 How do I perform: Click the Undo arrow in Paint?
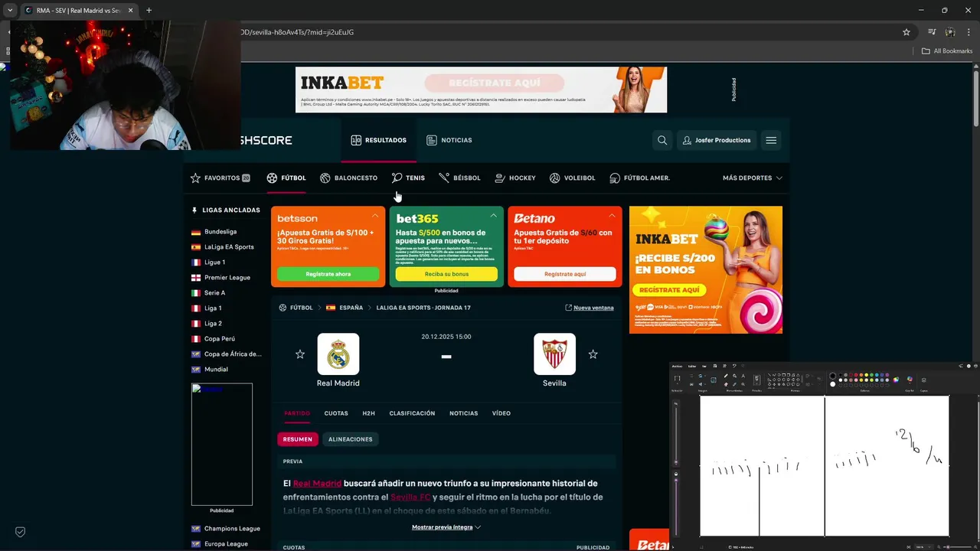pyautogui.click(x=734, y=366)
